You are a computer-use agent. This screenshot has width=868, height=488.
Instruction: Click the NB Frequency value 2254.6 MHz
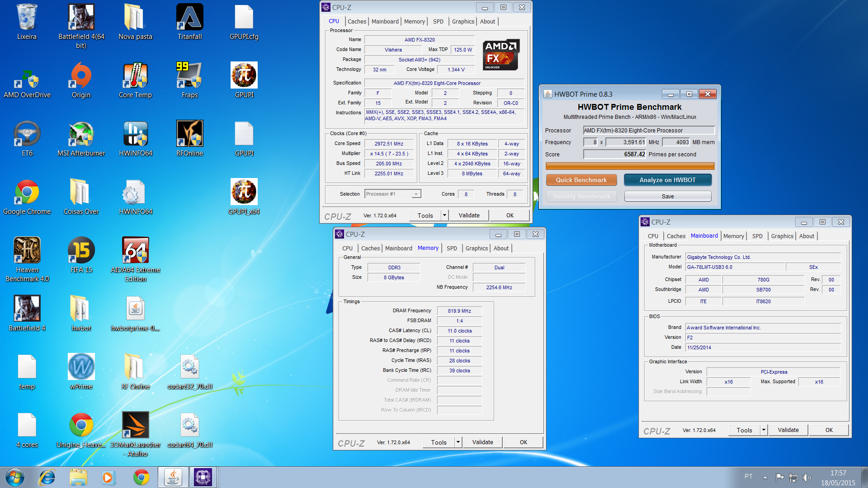pyautogui.click(x=499, y=287)
